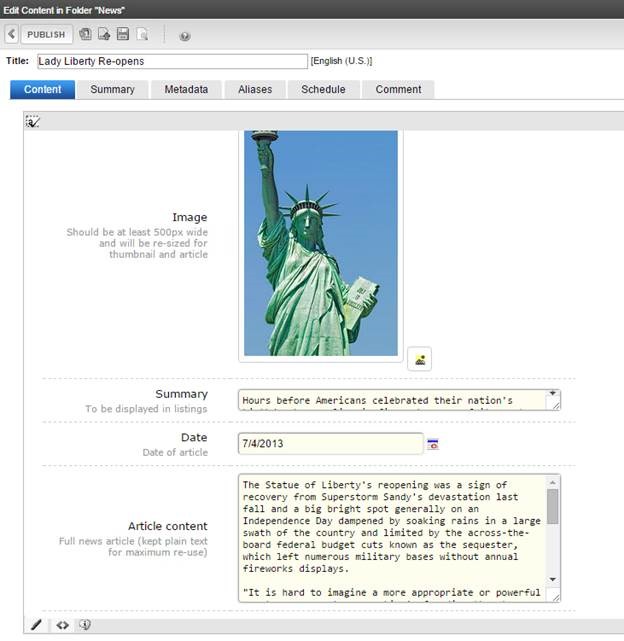Click into the Title text field

(x=172, y=61)
